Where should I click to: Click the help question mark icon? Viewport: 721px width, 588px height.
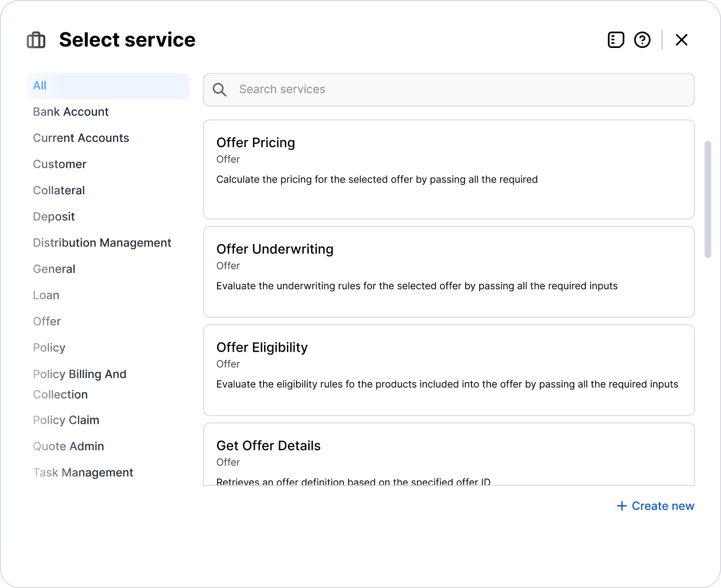pyautogui.click(x=642, y=40)
